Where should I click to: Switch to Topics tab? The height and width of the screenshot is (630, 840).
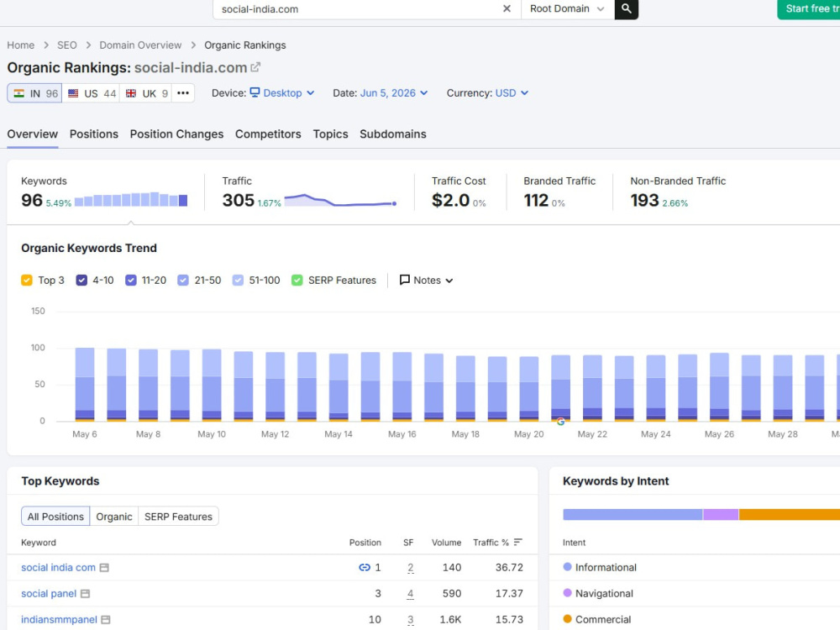[x=330, y=134]
